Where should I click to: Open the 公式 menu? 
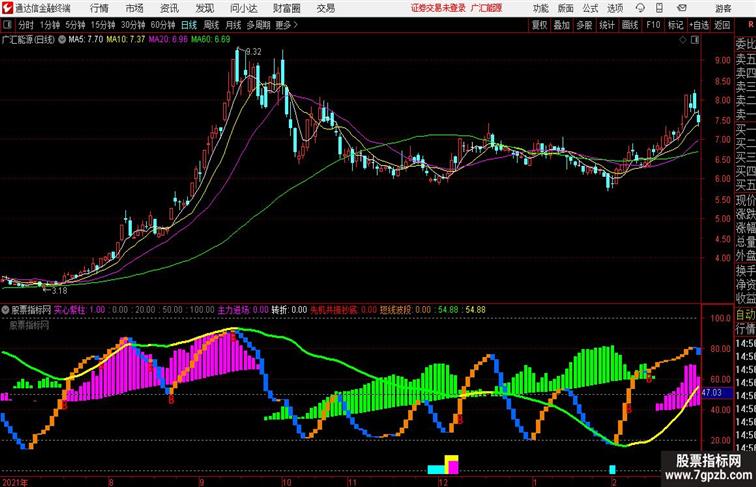pos(590,8)
